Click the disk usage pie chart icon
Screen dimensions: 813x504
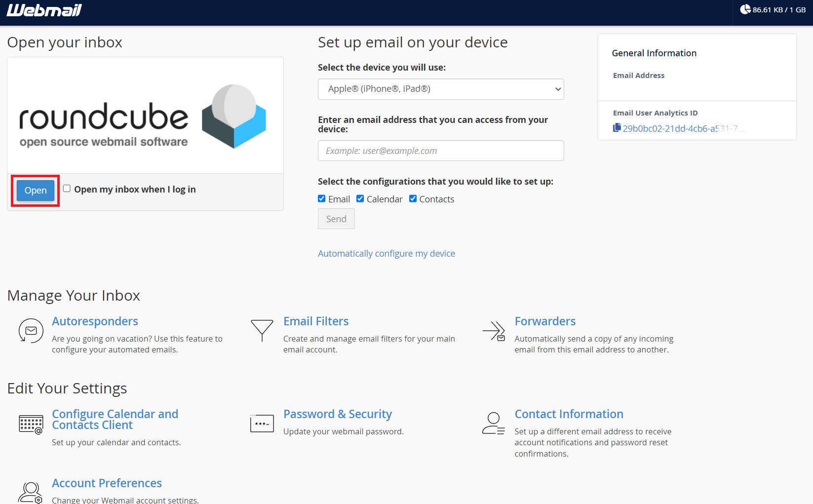745,9
